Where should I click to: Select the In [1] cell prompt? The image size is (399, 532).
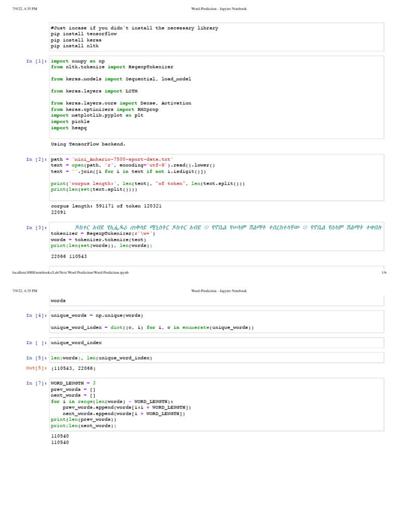36,61
